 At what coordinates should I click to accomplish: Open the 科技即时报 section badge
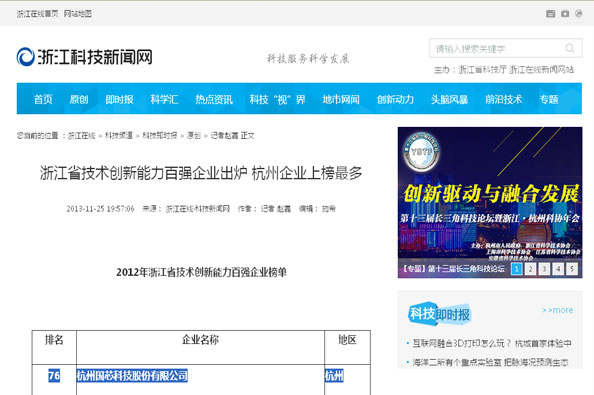coord(439,314)
